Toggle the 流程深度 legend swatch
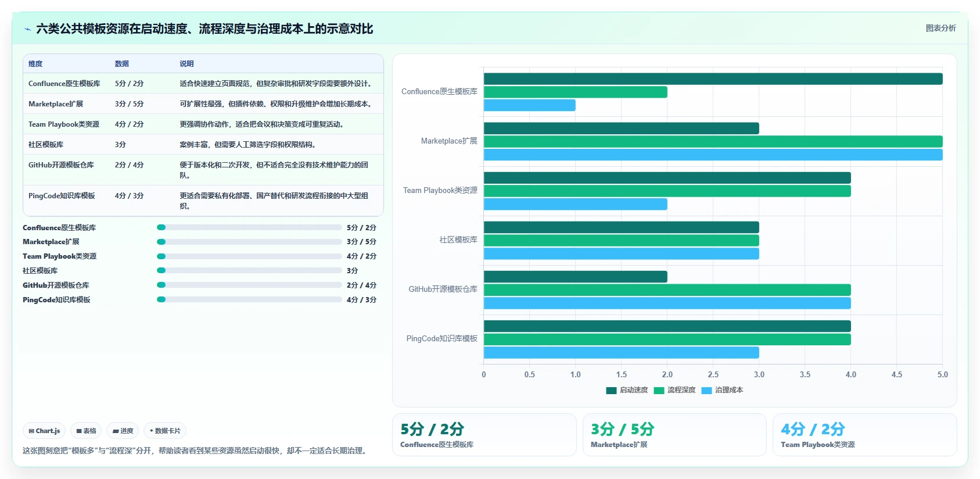Screen dimensions: 980x479 click(659, 390)
